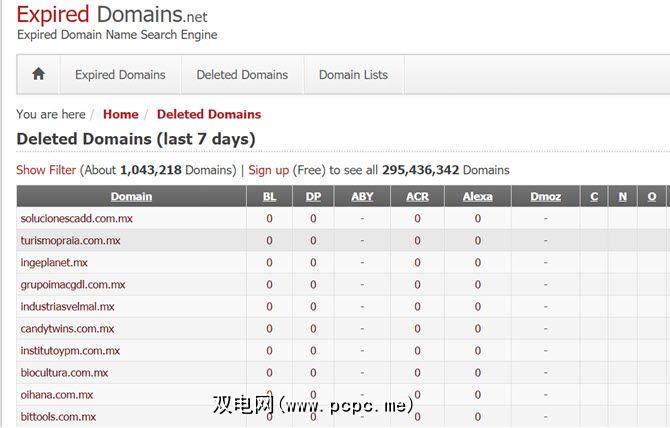Open the solucionescadd.com.mx domain link
Image resolution: width=670 pixels, height=428 pixels.
tap(77, 218)
